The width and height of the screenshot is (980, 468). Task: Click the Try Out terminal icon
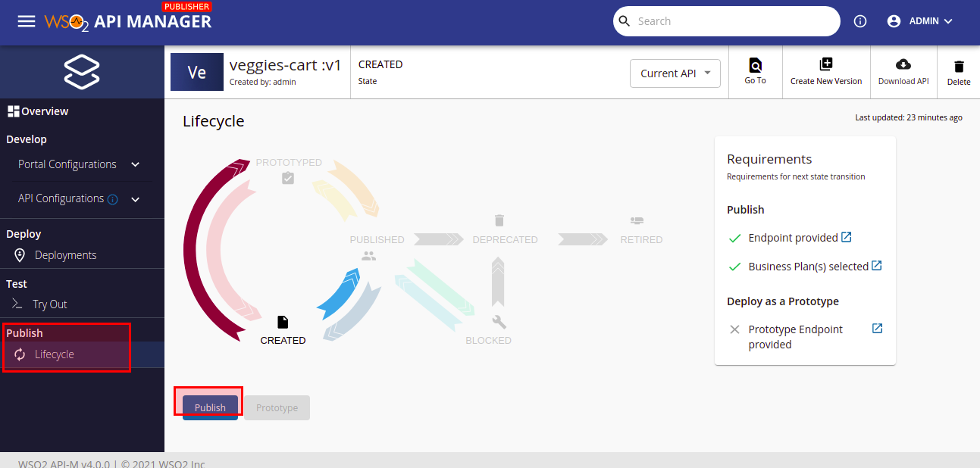point(18,304)
